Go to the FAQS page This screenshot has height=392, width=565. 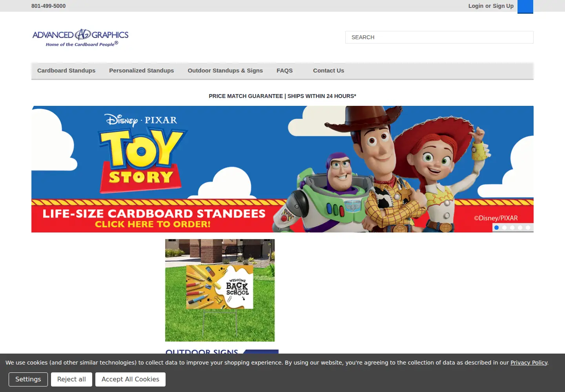point(284,71)
